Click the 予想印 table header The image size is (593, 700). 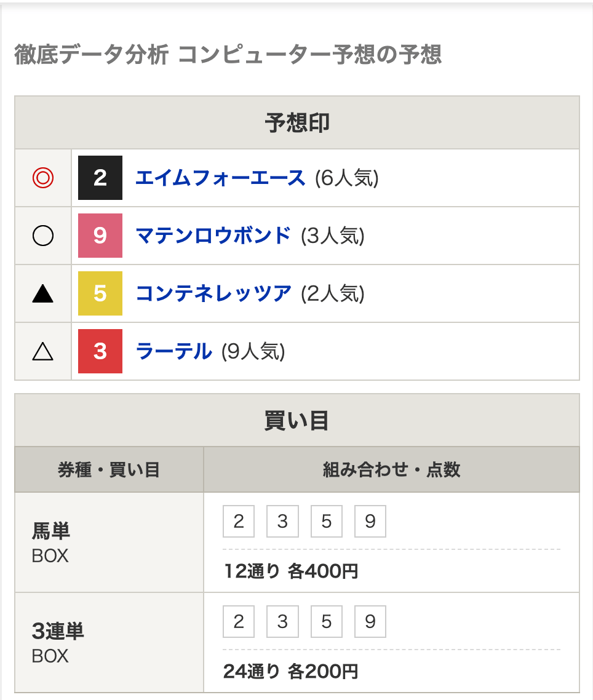tap(297, 122)
